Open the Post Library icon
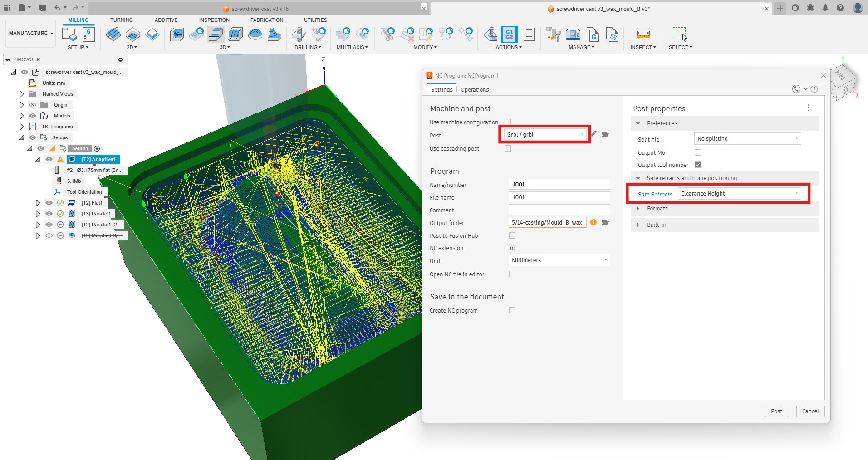 click(593, 34)
